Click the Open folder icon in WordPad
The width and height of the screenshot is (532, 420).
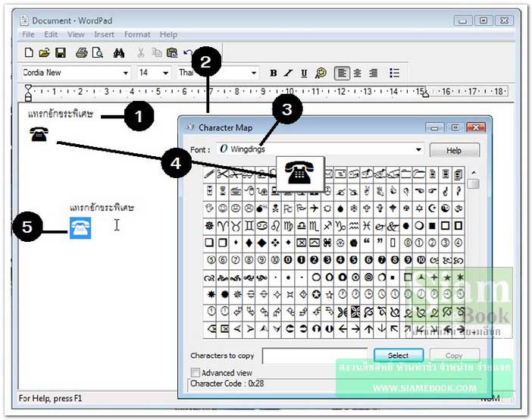pyautogui.click(x=45, y=52)
